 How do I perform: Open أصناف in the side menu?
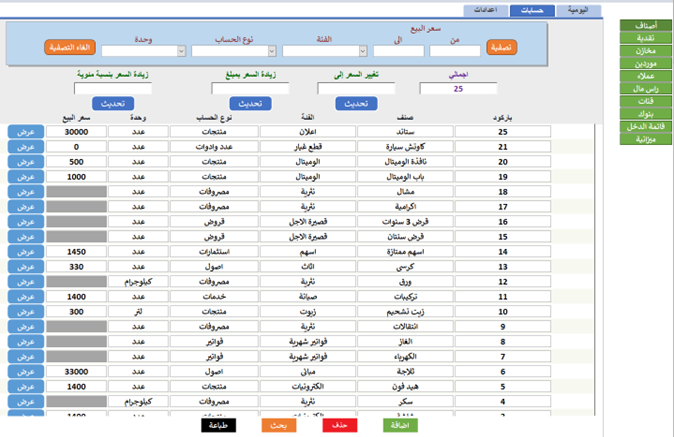(x=646, y=25)
